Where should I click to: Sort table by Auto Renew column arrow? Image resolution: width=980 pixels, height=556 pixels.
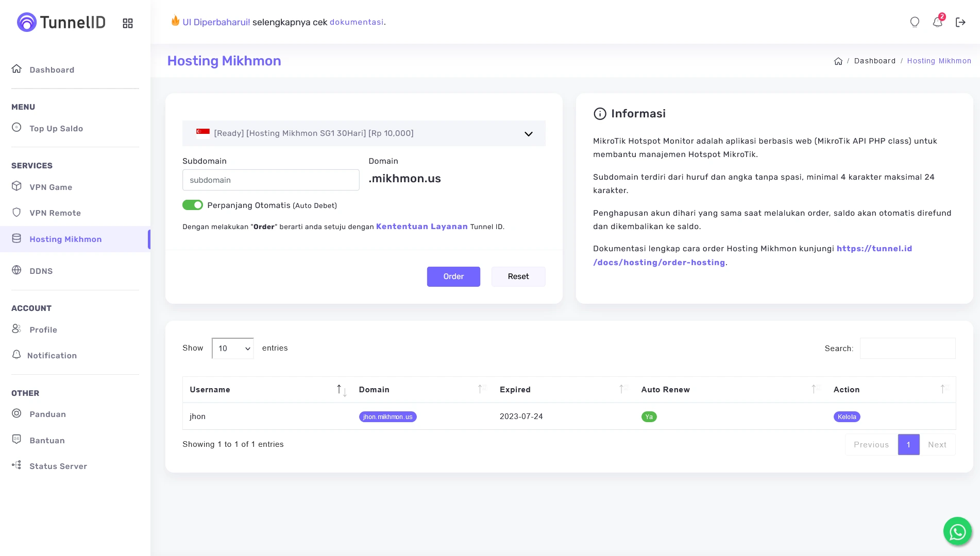pos(816,389)
